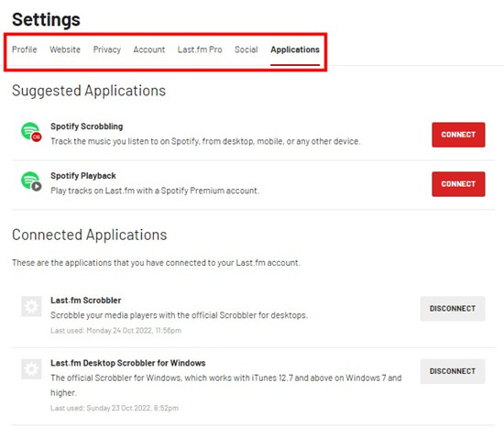This screenshot has width=504, height=438.
Task: Click the Spotify Scrobbling app icon
Action: [31, 132]
